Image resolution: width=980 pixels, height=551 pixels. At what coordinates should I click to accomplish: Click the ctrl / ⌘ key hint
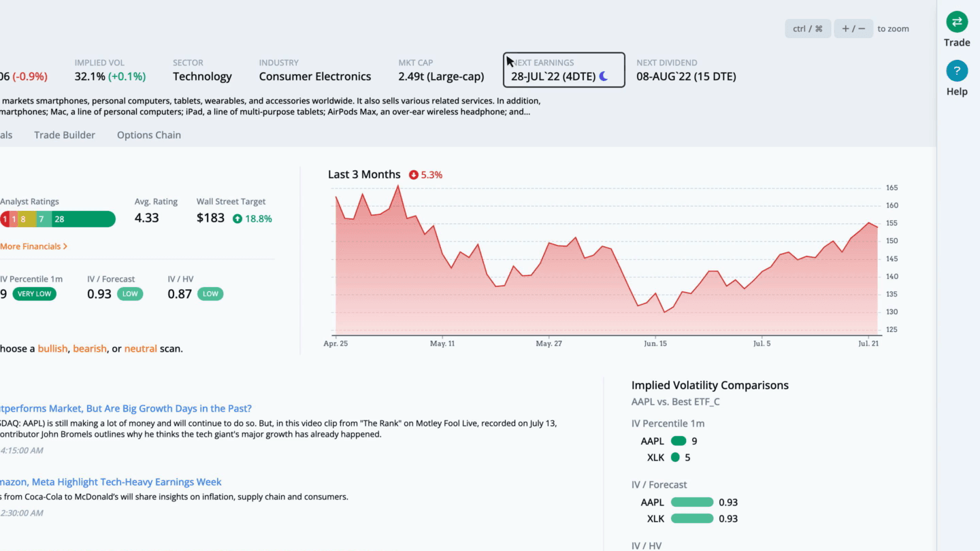(808, 29)
